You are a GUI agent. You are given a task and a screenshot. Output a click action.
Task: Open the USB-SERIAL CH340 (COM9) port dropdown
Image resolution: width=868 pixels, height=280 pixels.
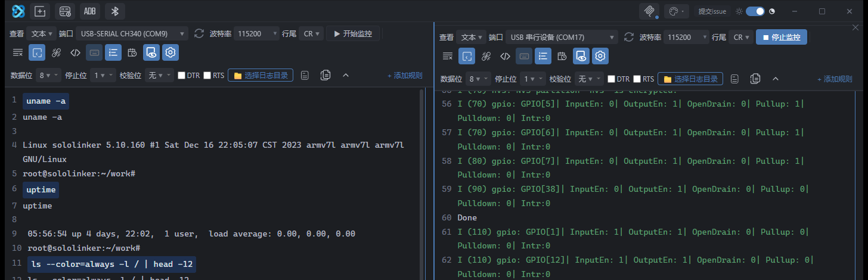(132, 33)
